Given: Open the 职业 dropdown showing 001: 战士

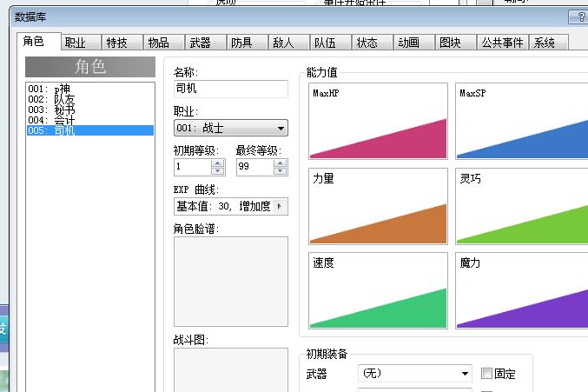Looking at the screenshot, I should pyautogui.click(x=231, y=128).
